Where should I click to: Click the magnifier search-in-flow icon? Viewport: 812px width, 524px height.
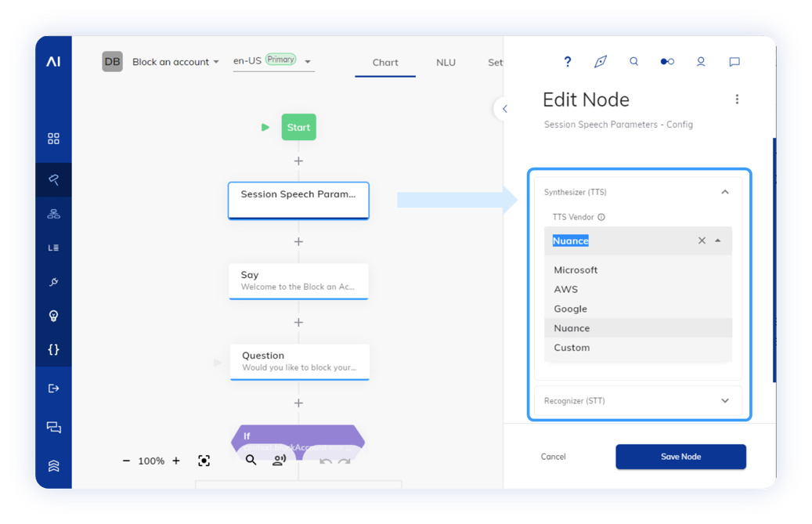pos(251,460)
